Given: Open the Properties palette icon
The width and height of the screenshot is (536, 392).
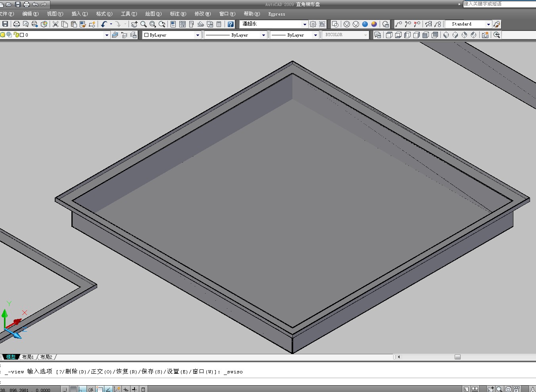Looking at the screenshot, I should [x=173, y=24].
